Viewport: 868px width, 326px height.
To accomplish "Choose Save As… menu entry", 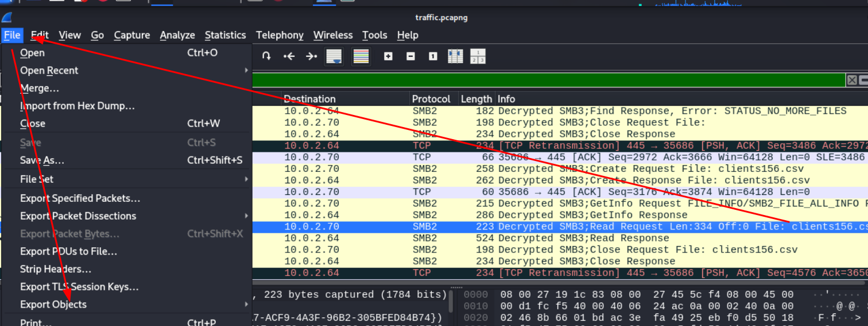I will [x=127, y=160].
